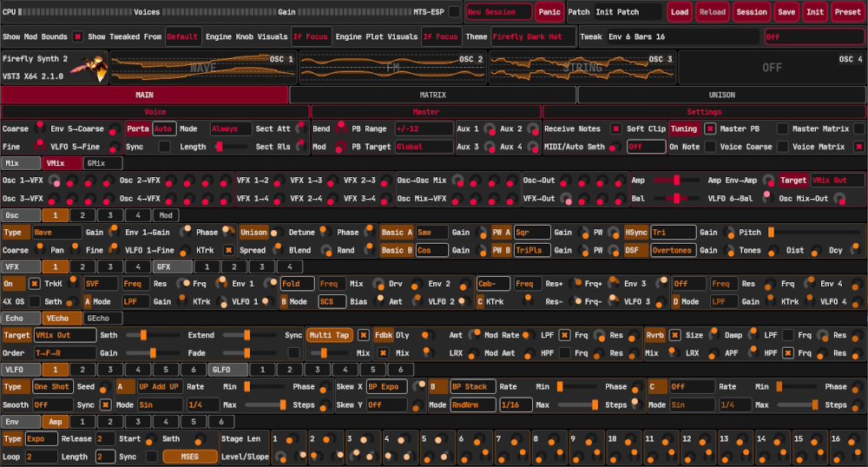This screenshot has width=868, height=467.
Task: Click the MIDI/Auto Smth knob
Action: [x=614, y=148]
